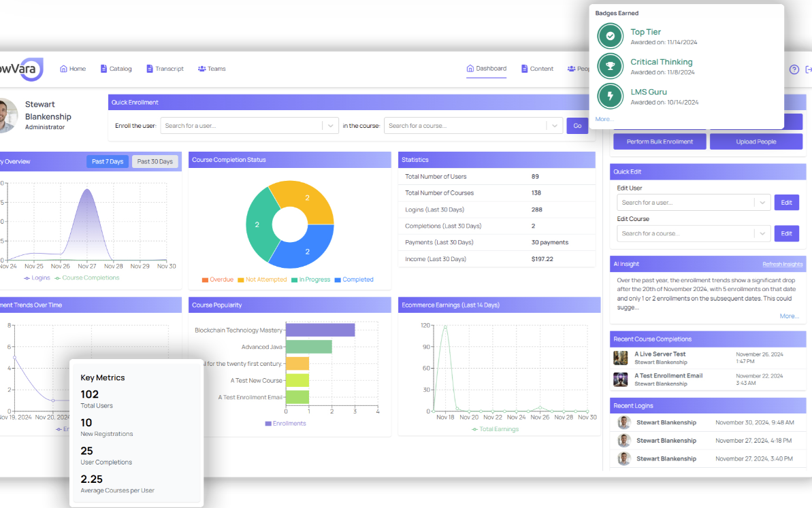Click the logout icon at top right

[808, 69]
